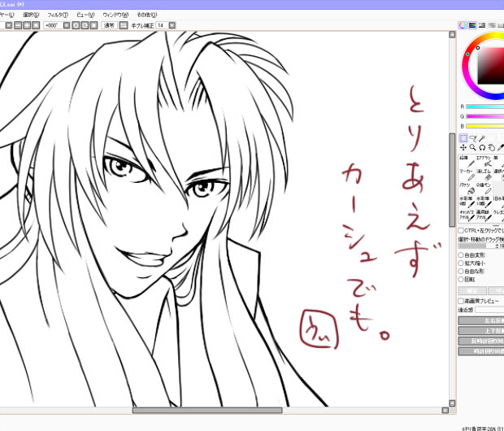Viewport: 504px width, 431px height.
Task: Select the 拡大縮小 radio option
Action: pyautogui.click(x=461, y=263)
